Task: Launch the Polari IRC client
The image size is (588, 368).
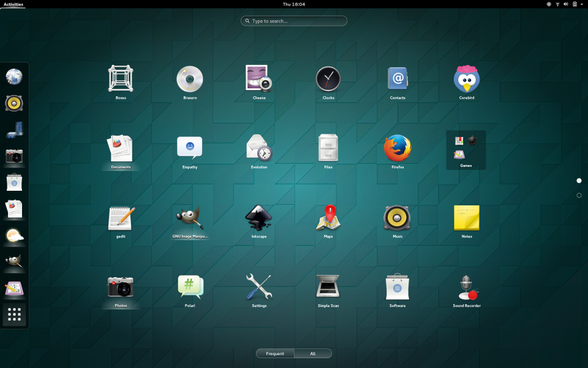Action: (190, 287)
